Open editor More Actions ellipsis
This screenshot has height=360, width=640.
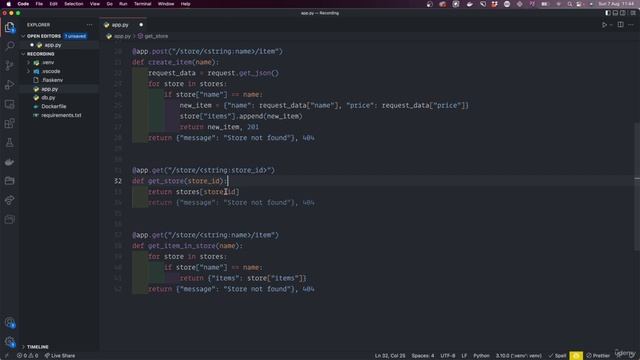coord(631,25)
